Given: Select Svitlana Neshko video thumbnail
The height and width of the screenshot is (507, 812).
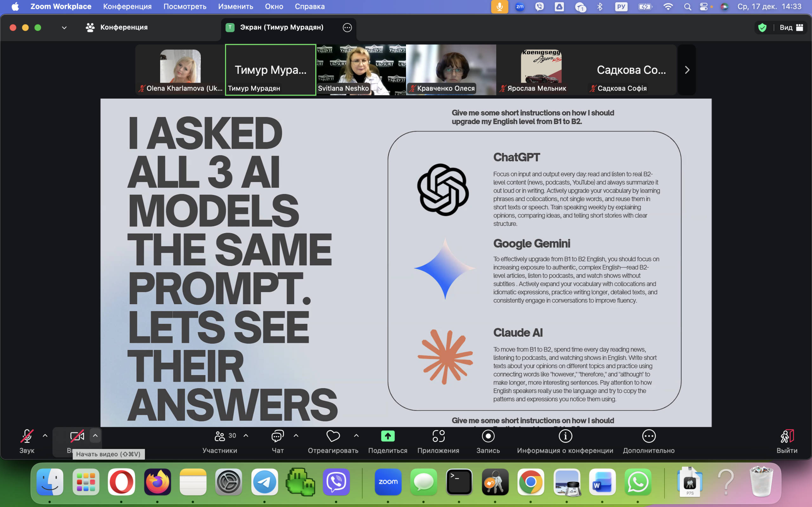Looking at the screenshot, I should click(x=361, y=70).
